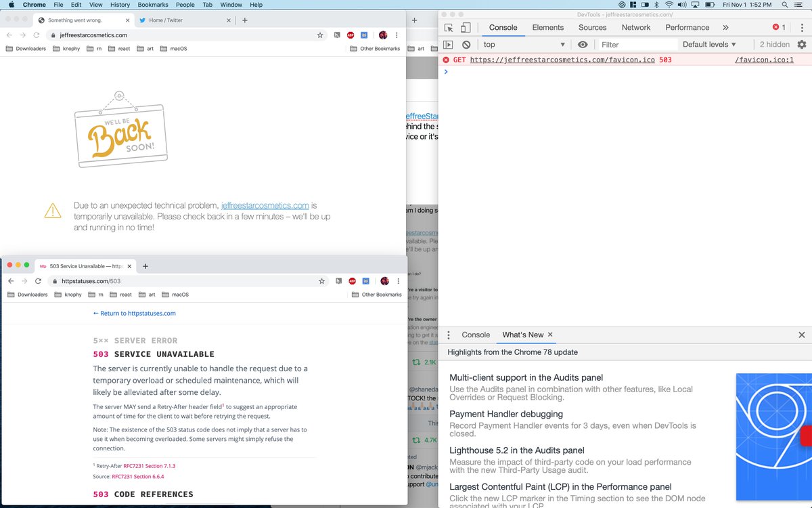This screenshot has width=812, height=508.
Task: Click the ABP extension icon in top window
Action: (x=351, y=35)
